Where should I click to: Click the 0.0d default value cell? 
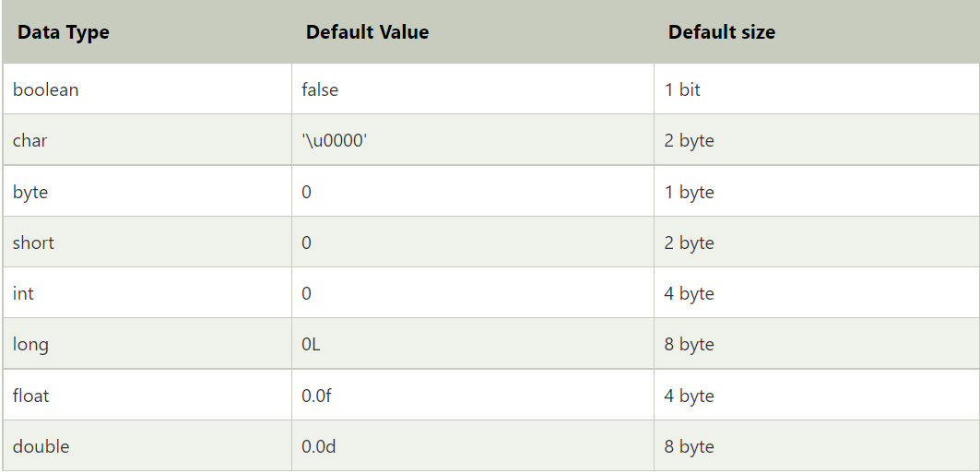(319, 446)
